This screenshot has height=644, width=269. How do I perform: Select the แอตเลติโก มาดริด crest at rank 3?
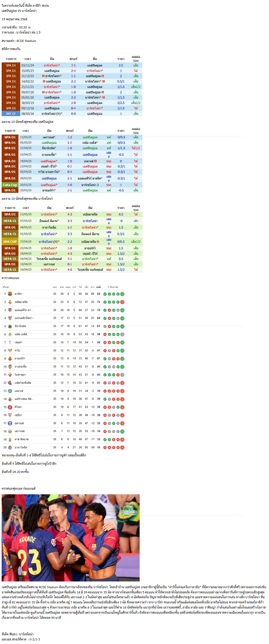click(x=10, y=310)
